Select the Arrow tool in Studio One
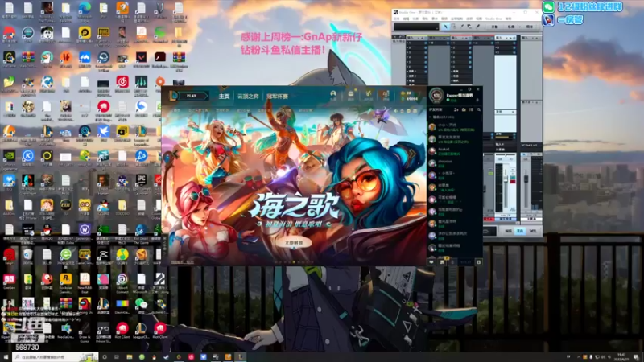 pyautogui.click(x=446, y=27)
